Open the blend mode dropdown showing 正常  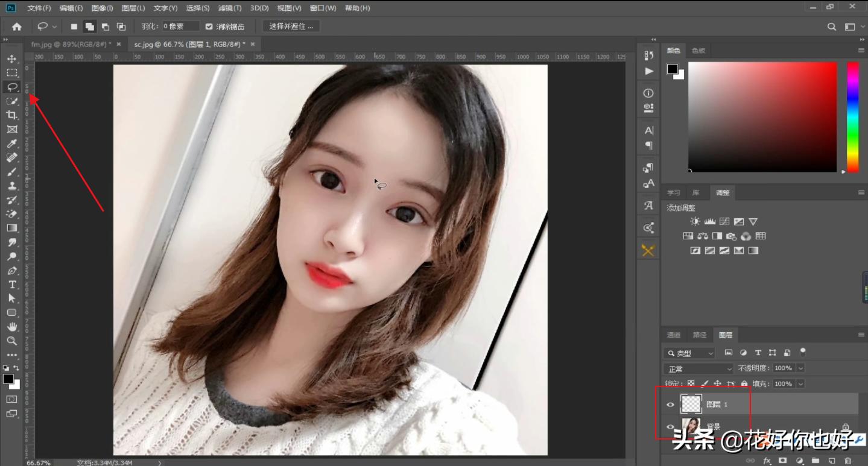698,368
